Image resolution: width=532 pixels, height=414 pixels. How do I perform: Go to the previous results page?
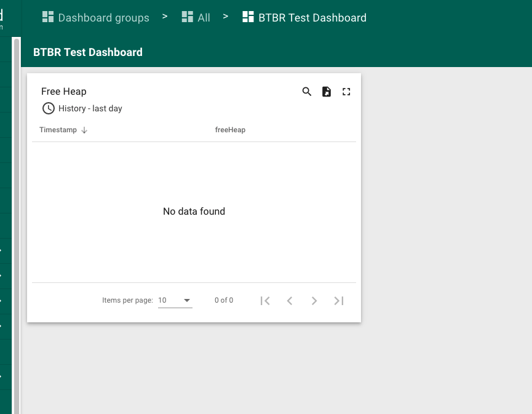(290, 300)
